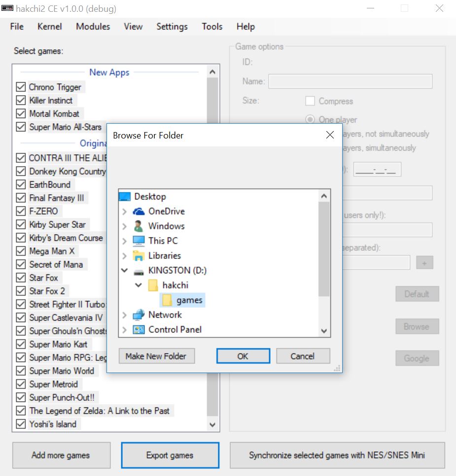Open the View menu

(133, 27)
